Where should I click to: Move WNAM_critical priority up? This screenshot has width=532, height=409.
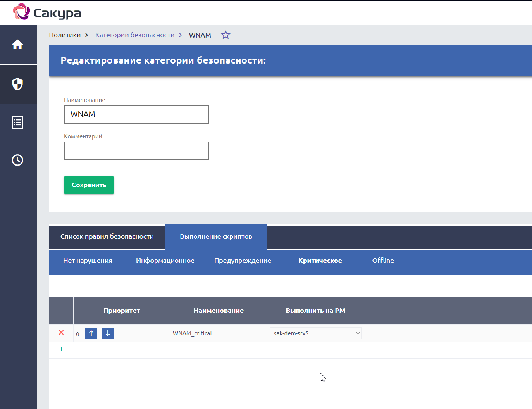pos(91,333)
